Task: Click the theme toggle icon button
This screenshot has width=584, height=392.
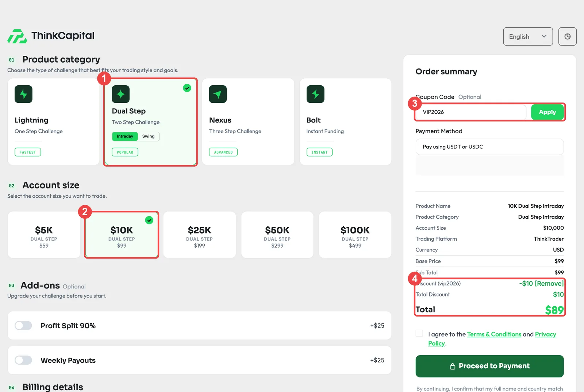Action: coord(567,36)
